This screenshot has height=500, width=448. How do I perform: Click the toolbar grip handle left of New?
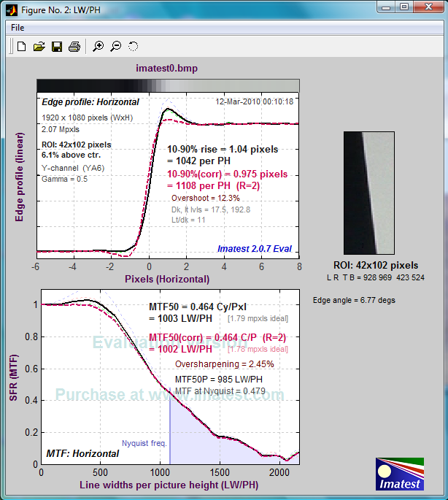(10, 47)
